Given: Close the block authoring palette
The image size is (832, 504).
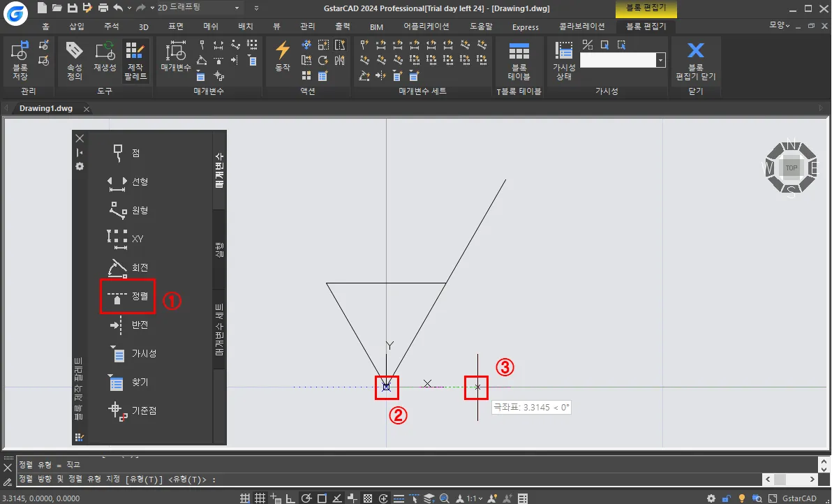Looking at the screenshot, I should click(80, 138).
